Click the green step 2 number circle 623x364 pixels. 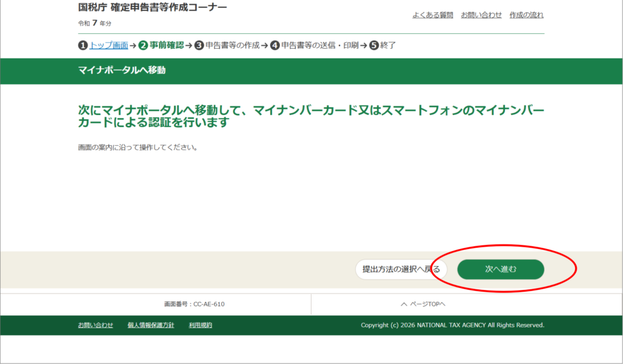(x=143, y=46)
